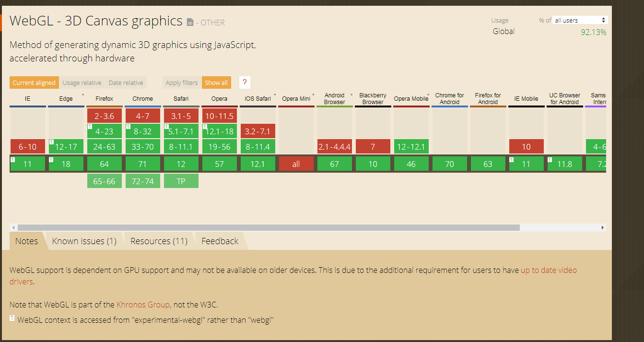Switch to Usage relative mode
The width and height of the screenshot is (644, 342).
[x=82, y=83]
